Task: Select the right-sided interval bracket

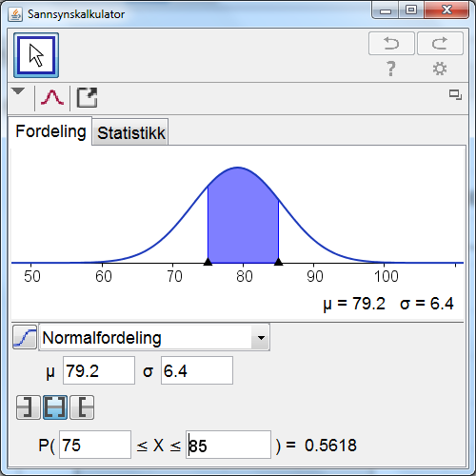Action: (x=82, y=407)
